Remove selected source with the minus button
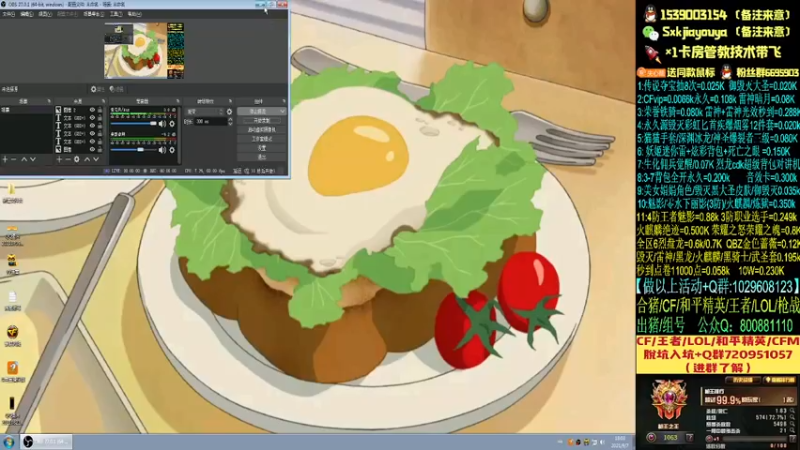The height and width of the screenshot is (450, 800). (x=67, y=160)
